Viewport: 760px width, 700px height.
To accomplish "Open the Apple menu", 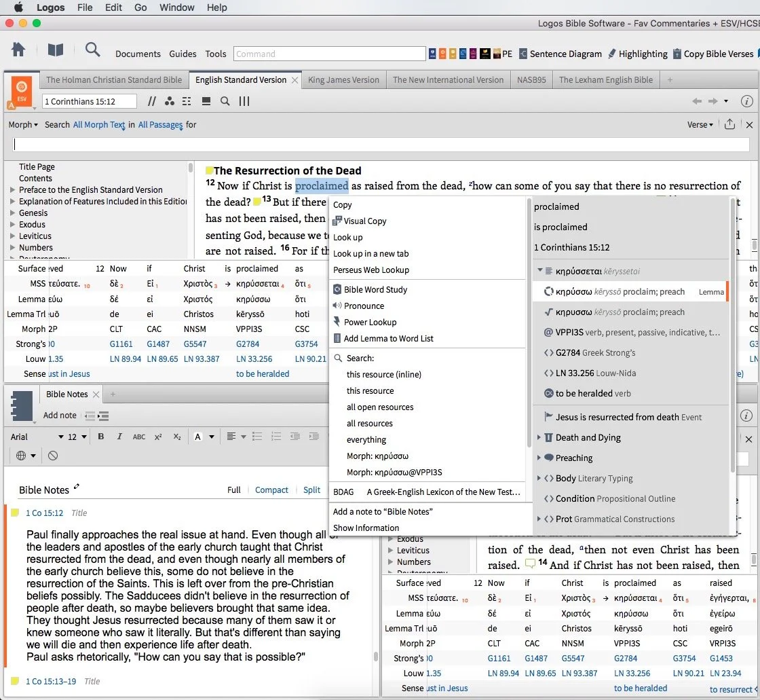I will pos(18,7).
